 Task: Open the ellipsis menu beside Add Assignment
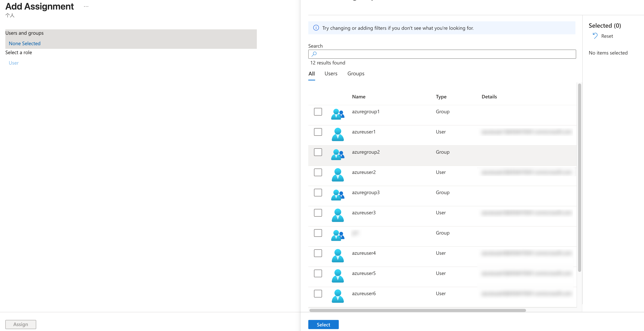(86, 6)
